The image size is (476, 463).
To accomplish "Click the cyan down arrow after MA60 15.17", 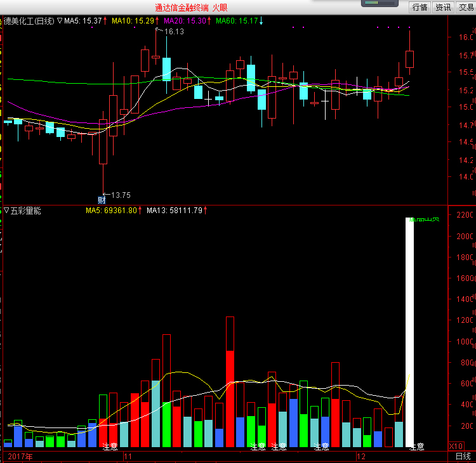I will (261, 21).
